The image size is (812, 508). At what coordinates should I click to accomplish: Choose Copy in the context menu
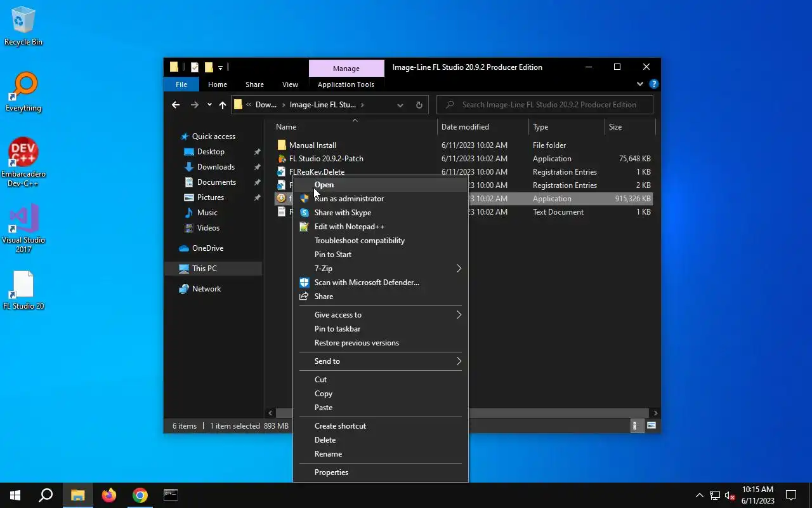[381, 394]
